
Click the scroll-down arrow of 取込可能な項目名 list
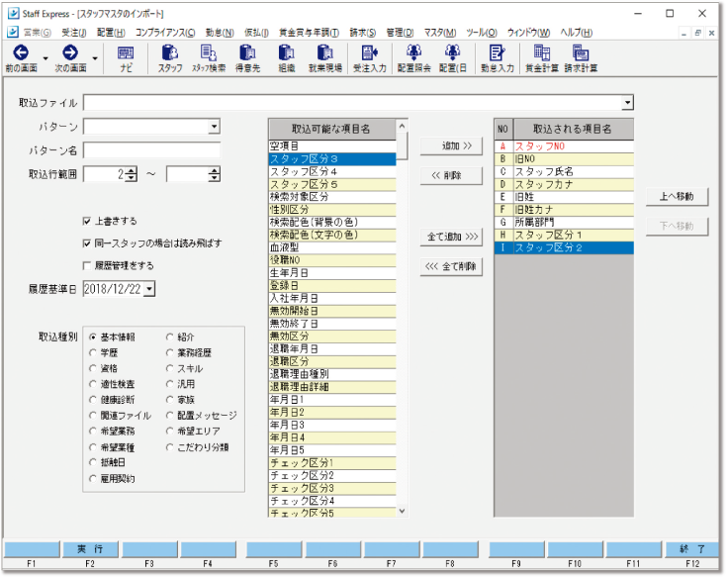coord(402,511)
